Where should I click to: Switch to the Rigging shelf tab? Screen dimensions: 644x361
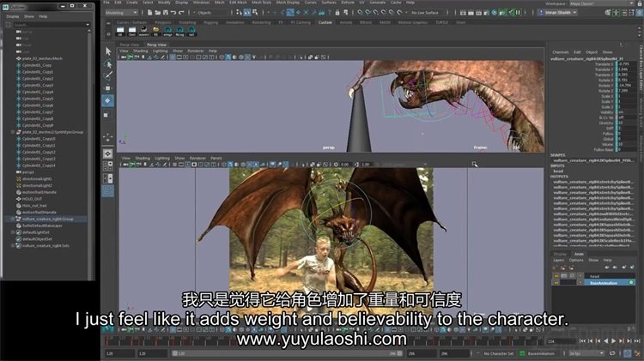click(210, 22)
